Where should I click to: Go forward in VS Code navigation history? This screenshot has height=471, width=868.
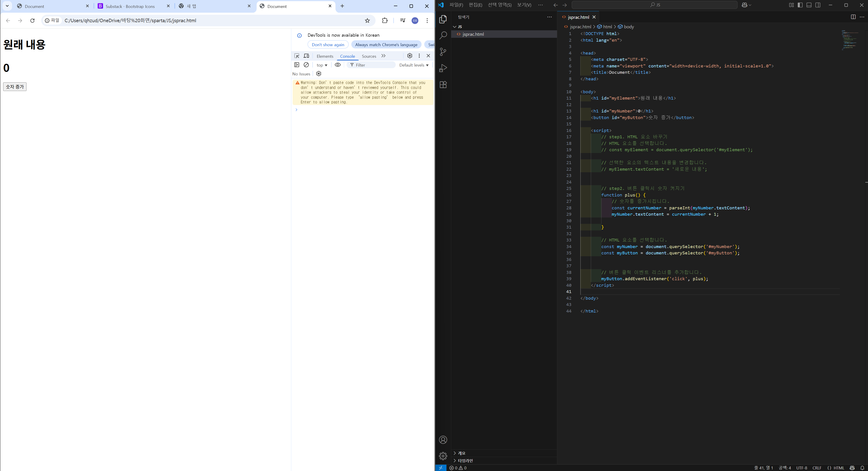click(x=565, y=5)
